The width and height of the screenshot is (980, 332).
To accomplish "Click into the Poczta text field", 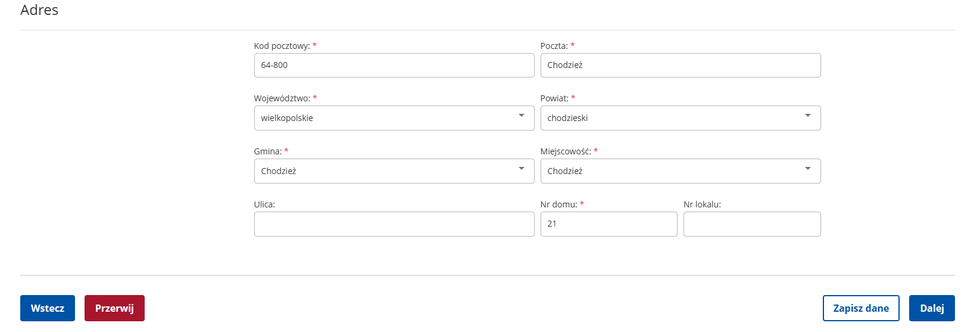I will click(x=681, y=65).
